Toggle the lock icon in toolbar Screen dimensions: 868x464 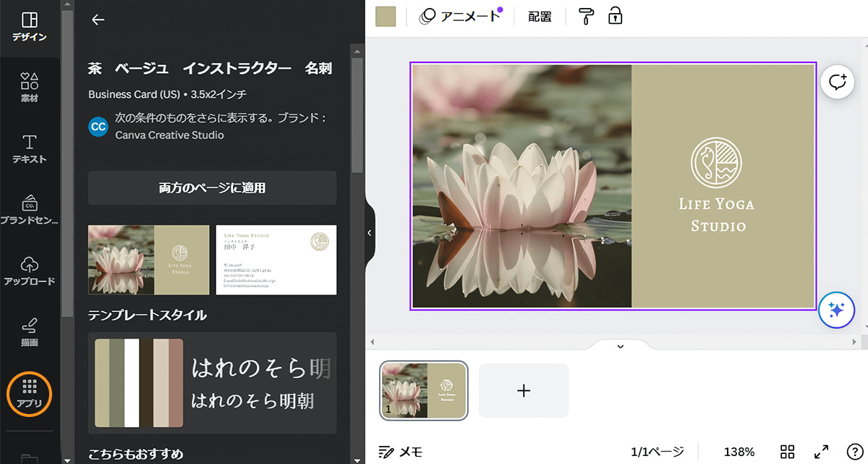point(615,17)
